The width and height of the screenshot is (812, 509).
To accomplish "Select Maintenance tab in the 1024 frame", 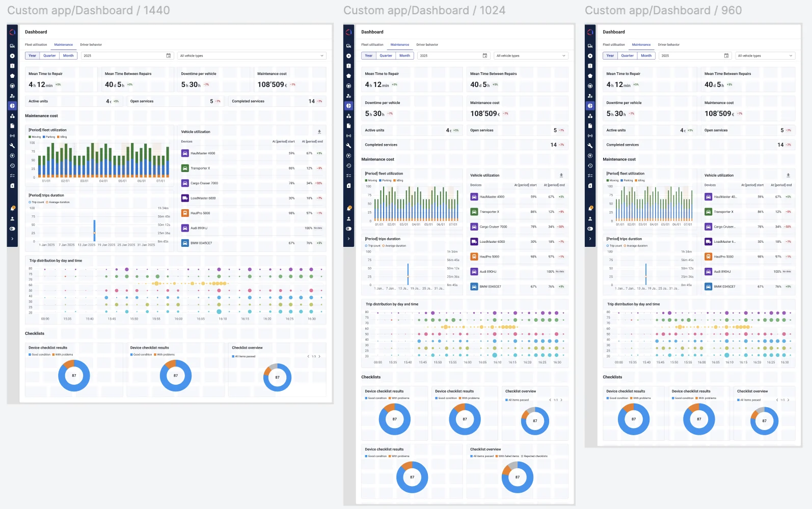I will pos(400,45).
